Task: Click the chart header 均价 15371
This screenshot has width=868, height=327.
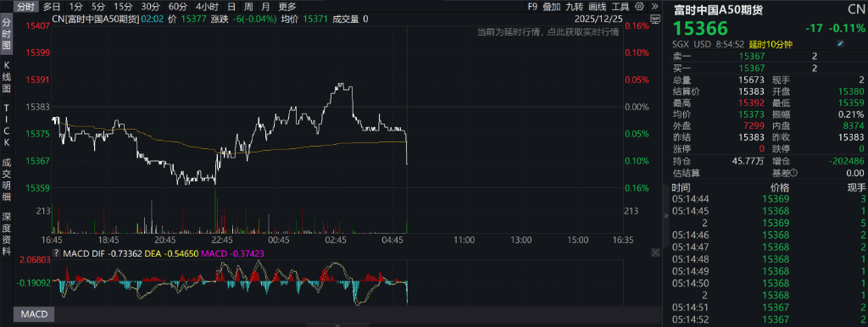Action: pos(304,19)
